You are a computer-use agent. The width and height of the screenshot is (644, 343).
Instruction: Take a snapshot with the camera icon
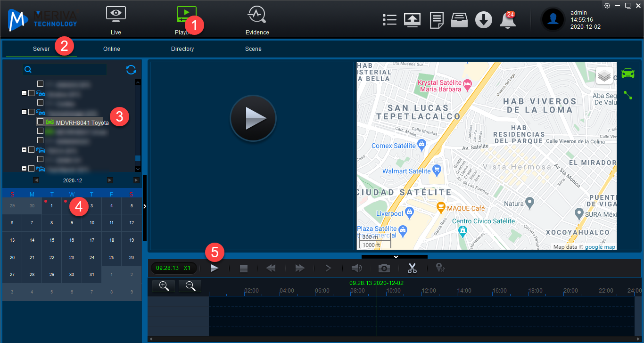pos(384,268)
